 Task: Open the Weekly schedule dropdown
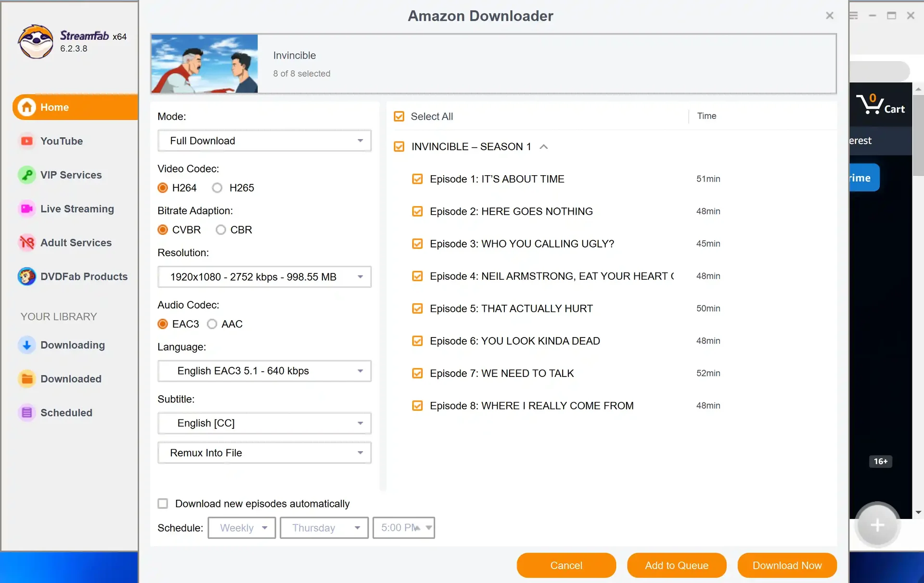pos(242,528)
